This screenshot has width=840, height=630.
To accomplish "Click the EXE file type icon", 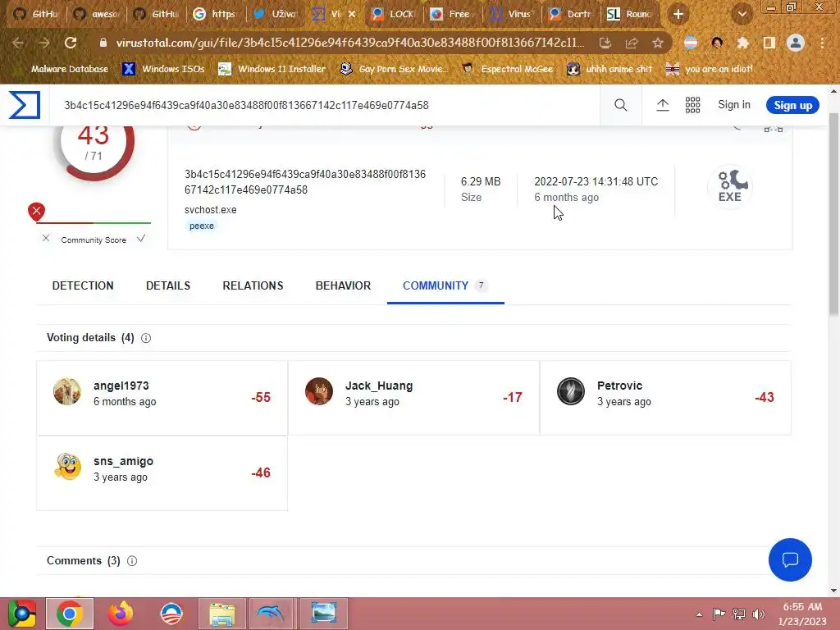I will pyautogui.click(x=729, y=187).
